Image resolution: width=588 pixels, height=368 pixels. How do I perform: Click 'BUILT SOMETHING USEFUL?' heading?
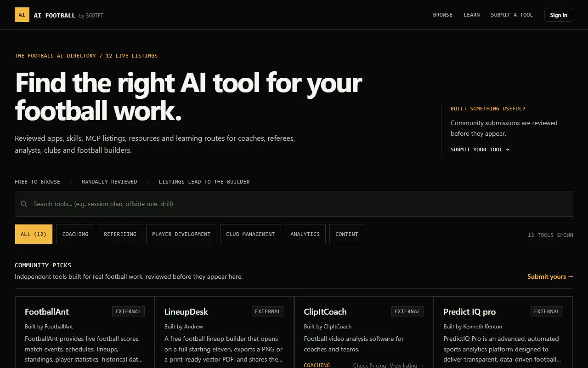[488, 109]
